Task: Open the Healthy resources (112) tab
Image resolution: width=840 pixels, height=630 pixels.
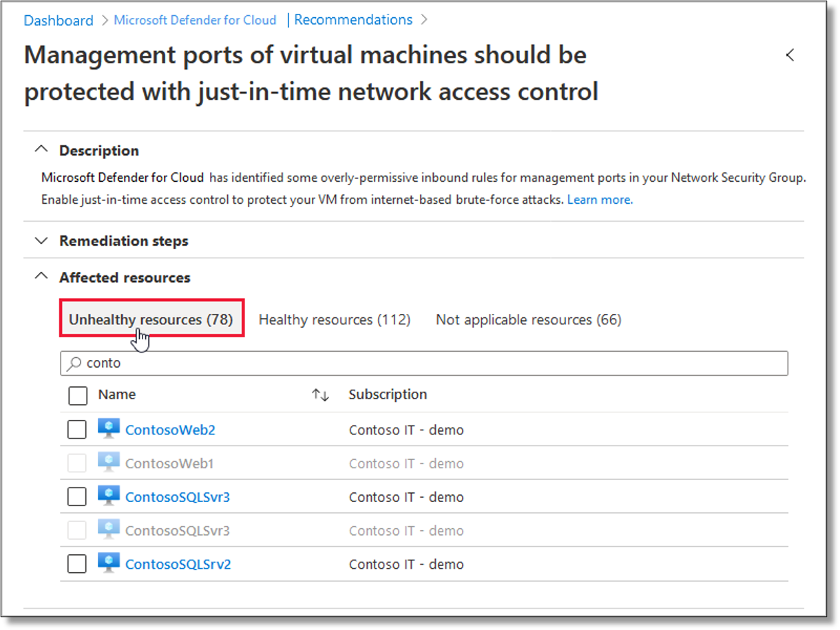Action: [x=335, y=319]
